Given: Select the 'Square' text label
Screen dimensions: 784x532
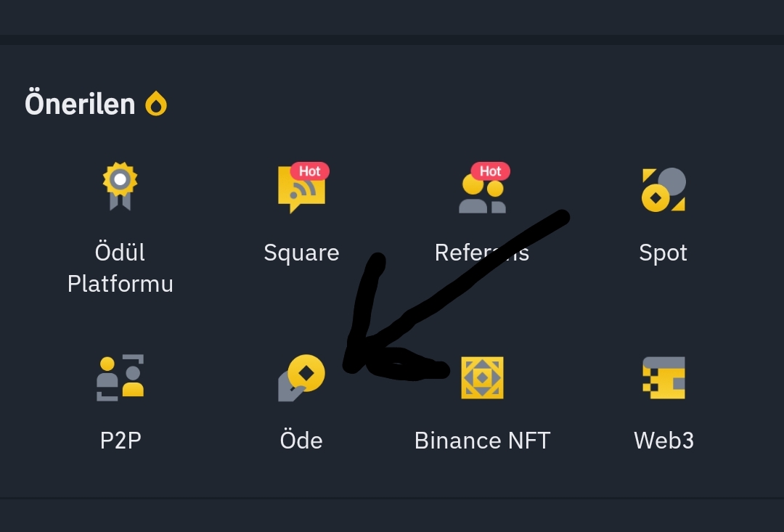Looking at the screenshot, I should tap(301, 253).
